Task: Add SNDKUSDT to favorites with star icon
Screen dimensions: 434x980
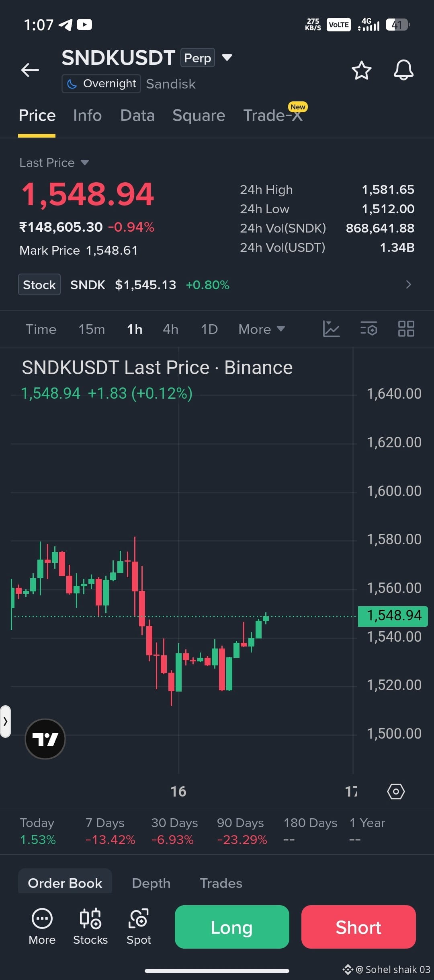Action: tap(361, 70)
